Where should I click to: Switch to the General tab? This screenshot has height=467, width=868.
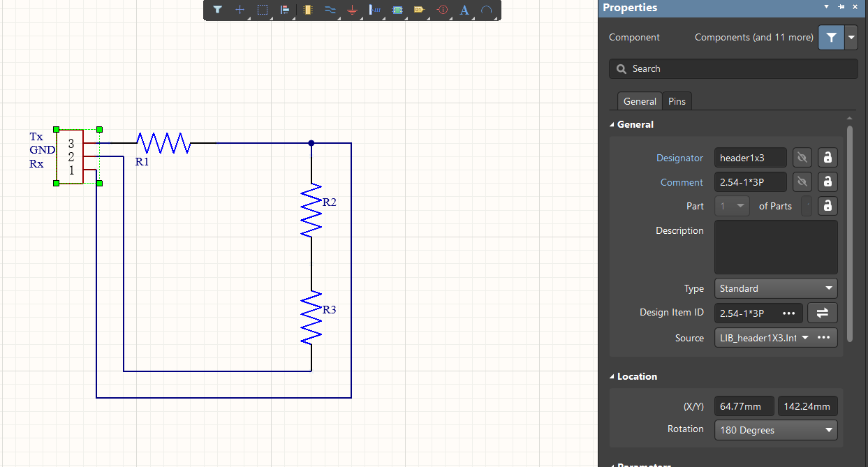pos(640,101)
